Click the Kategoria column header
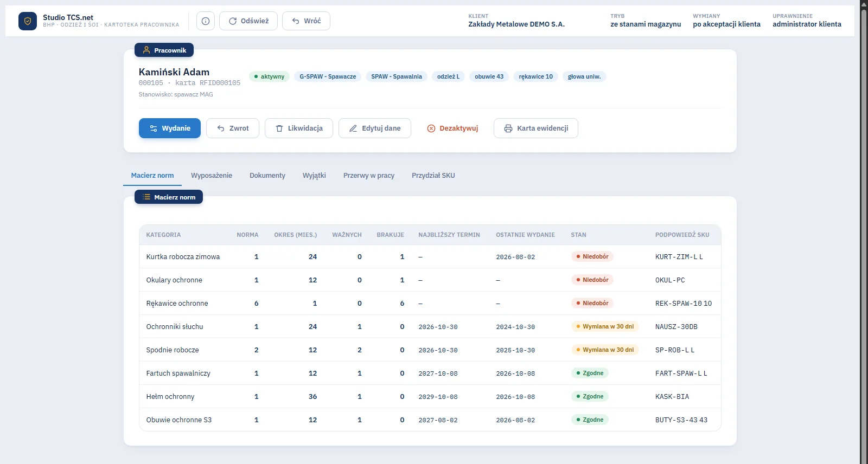 point(163,235)
